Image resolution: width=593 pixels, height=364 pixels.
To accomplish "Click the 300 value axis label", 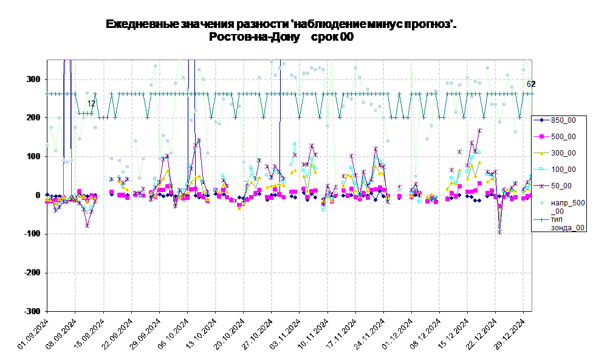I will [33, 79].
